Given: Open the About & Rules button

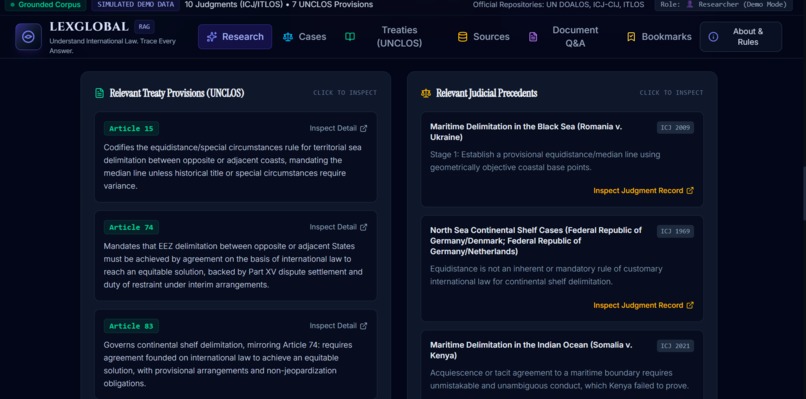Looking at the screenshot, I should coord(741,37).
